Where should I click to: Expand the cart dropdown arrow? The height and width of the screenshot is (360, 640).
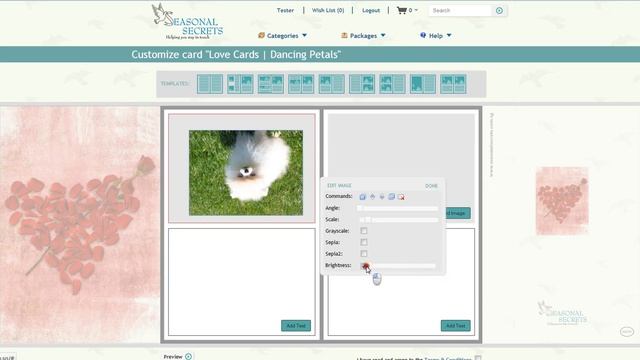tap(416, 10)
